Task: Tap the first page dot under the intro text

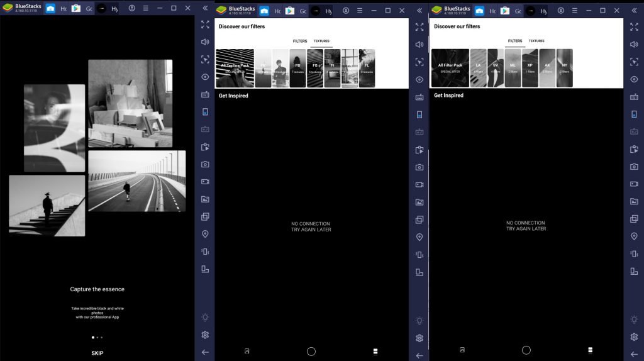Action: coord(93,338)
